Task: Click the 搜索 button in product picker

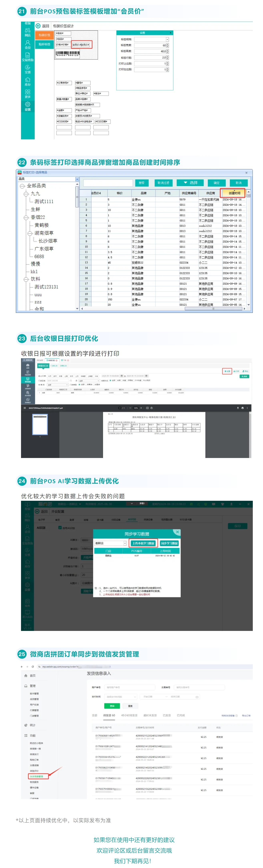Action: click(x=142, y=183)
